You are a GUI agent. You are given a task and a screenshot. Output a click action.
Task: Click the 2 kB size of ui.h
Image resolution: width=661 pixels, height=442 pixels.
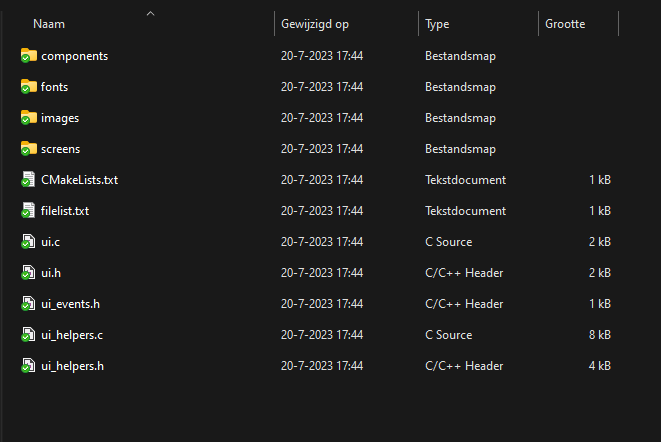[600, 273]
